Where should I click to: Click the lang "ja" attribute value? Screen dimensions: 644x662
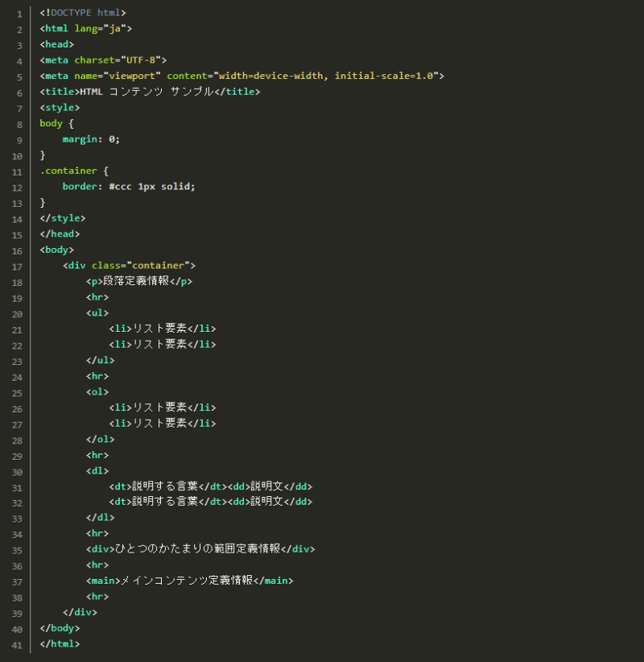(118, 29)
